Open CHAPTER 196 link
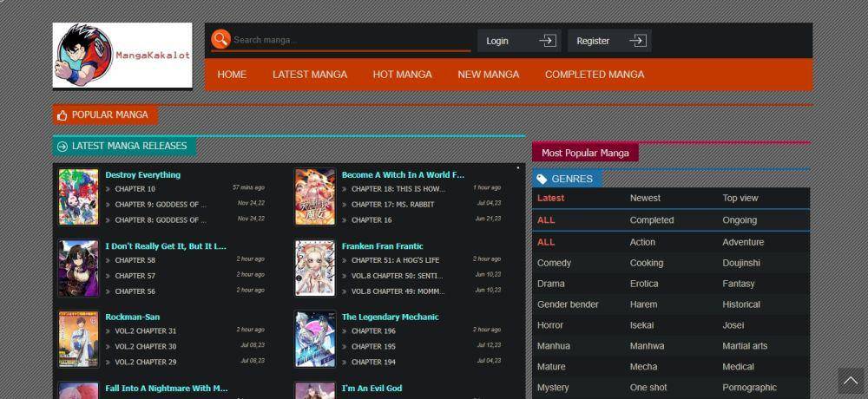This screenshot has width=868, height=399. click(373, 331)
